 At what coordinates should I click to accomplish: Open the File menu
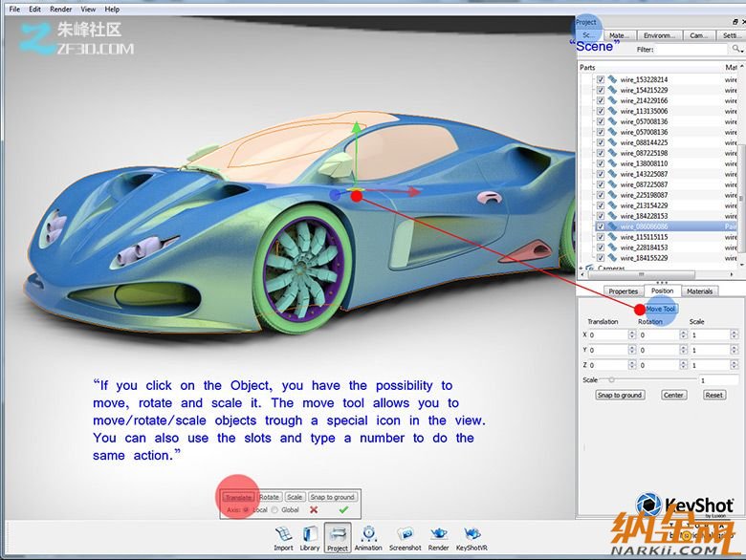pos(14,9)
